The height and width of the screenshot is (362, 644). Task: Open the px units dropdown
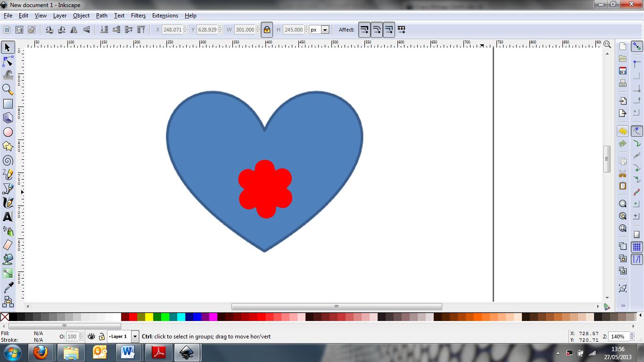pyautogui.click(x=325, y=30)
